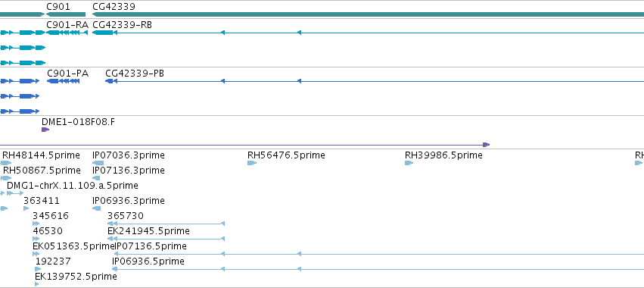The image size is (644, 288).
Task: Select the C901-RA transcript glyph
Action: pyautogui.click(x=67, y=33)
